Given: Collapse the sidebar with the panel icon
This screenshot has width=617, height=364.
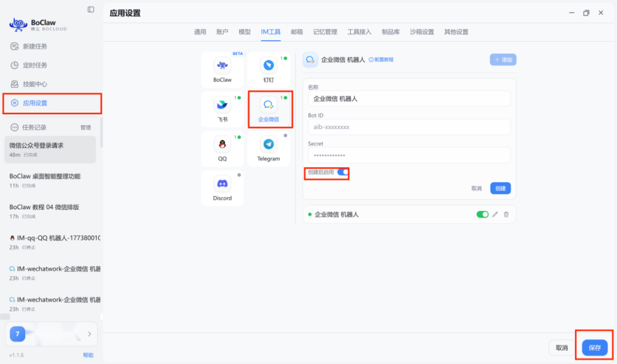Looking at the screenshot, I should click(90, 9).
